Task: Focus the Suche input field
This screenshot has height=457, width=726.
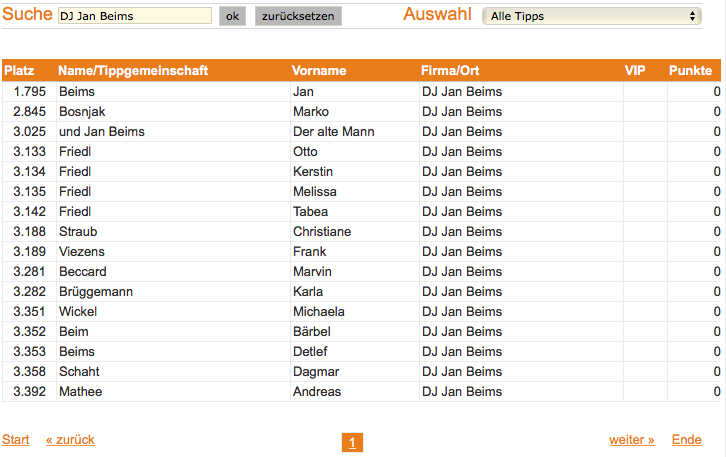Action: (135, 16)
